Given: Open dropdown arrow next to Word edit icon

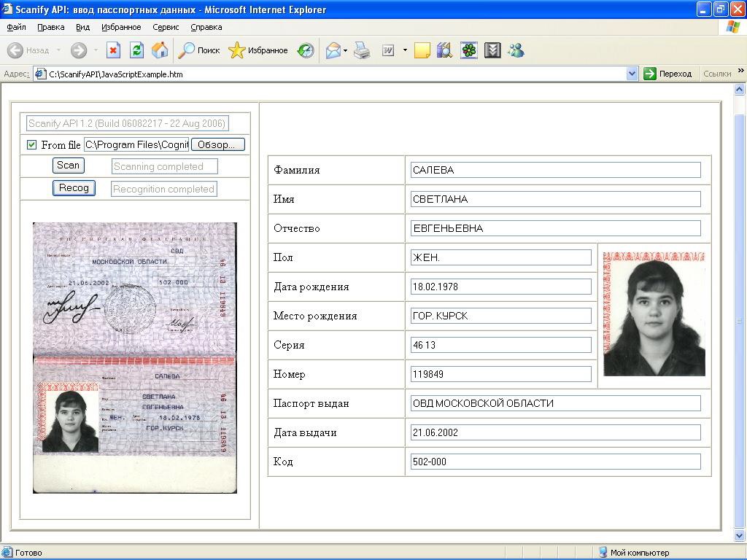Looking at the screenshot, I should point(405,51).
